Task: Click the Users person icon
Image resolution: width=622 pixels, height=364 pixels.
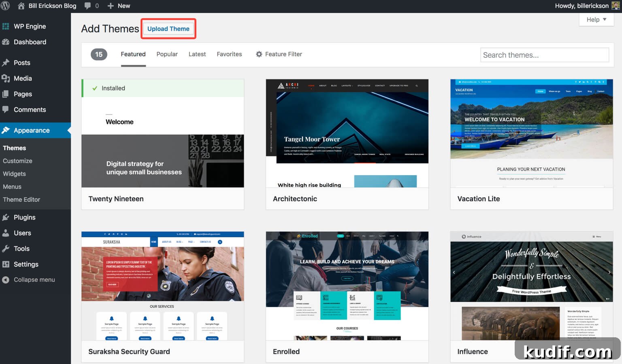Action: [x=6, y=233]
